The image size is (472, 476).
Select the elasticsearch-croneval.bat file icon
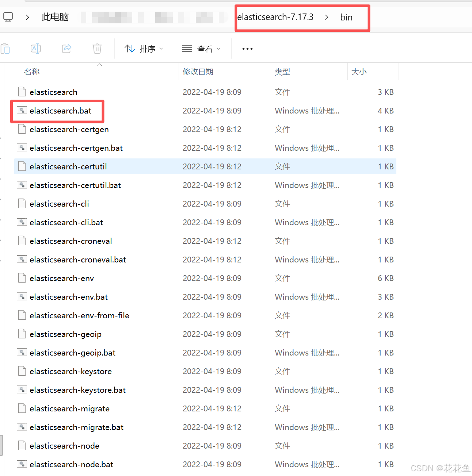(22, 260)
